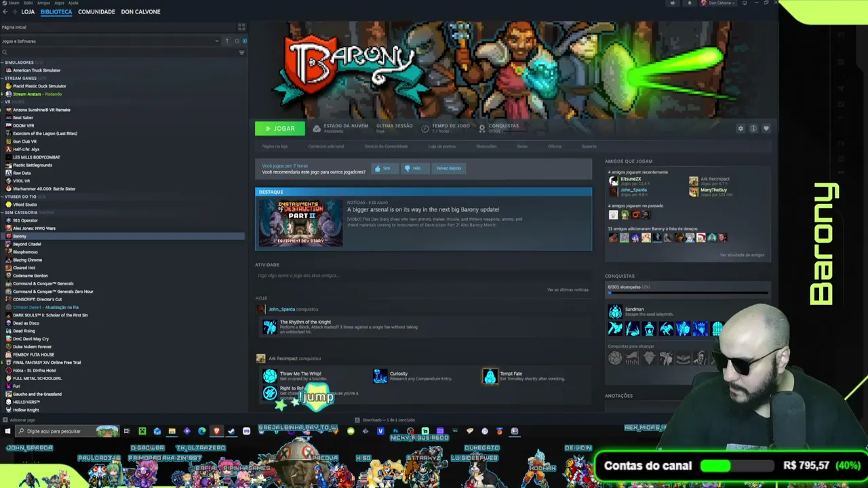Click Adicionar jogo at the bottom left
Image resolution: width=868 pixels, height=488 pixels.
(x=19, y=420)
